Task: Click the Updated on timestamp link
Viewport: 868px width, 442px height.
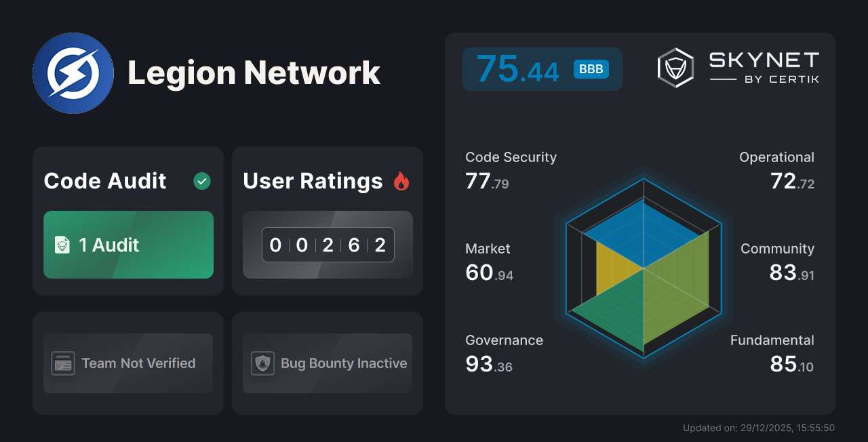Action: 759,428
